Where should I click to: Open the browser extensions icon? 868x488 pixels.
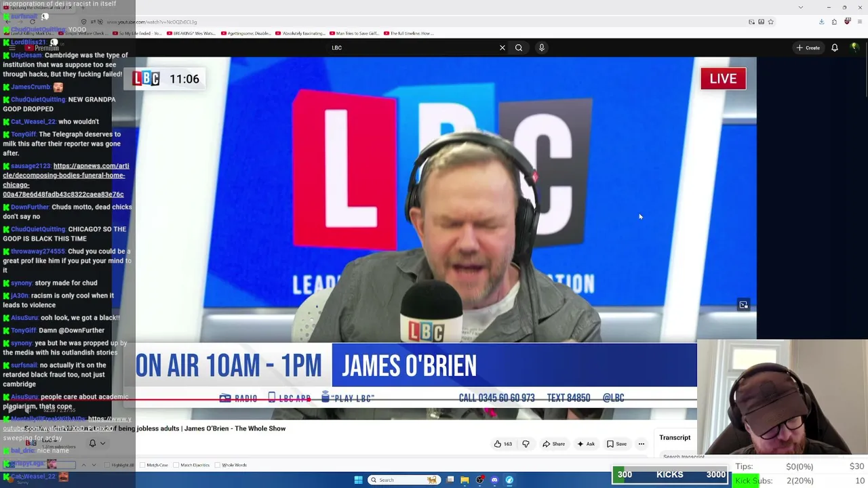pyautogui.click(x=834, y=22)
